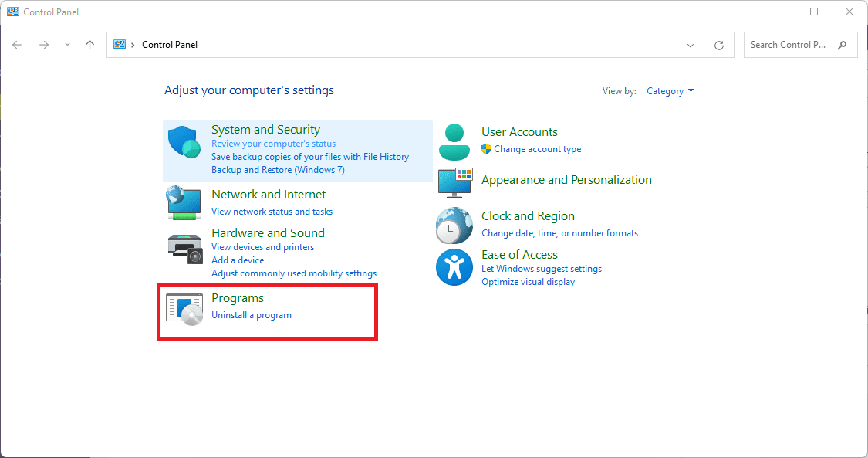Screen dimensions: 868x458
Task: Click Review your computer's status
Action: pyautogui.click(x=273, y=144)
